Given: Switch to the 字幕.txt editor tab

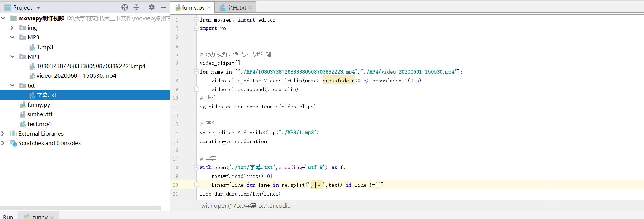Looking at the screenshot, I should pyautogui.click(x=236, y=7).
